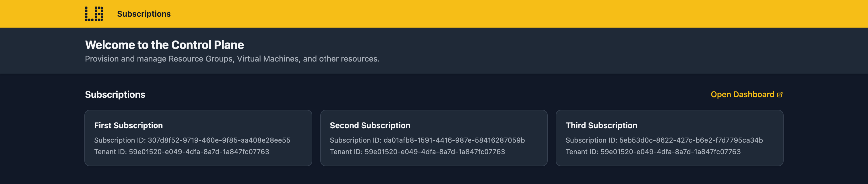The image size is (868, 184).
Task: Click Third Subscription's Tenant ID text
Action: point(653,152)
